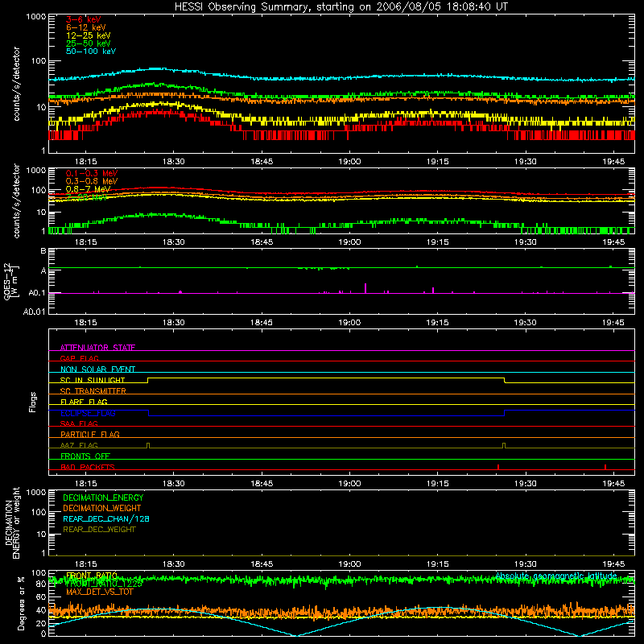Click the first red BAD_PACKETS spike
Image resolution: width=644 pixels, height=644 pixels.
[498, 467]
